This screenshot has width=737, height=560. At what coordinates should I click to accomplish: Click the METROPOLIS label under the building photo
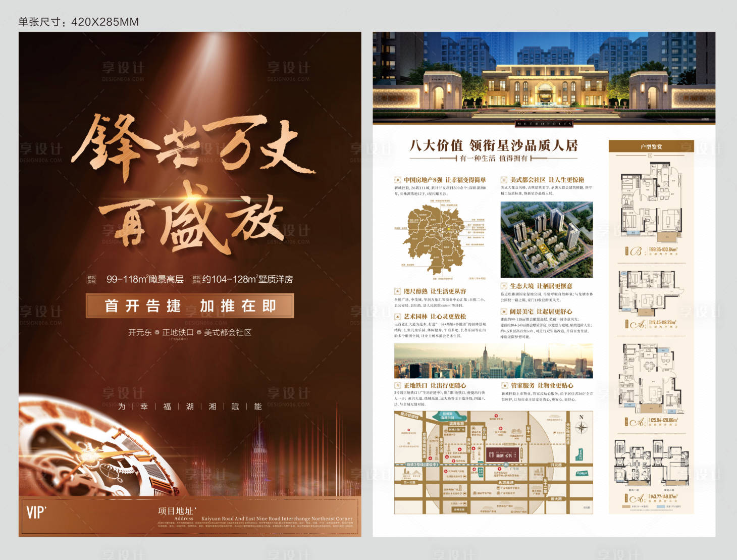click(x=544, y=123)
